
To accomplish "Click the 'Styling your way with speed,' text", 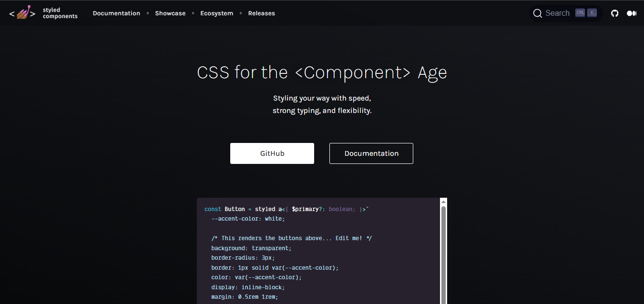I will pyautogui.click(x=322, y=98).
